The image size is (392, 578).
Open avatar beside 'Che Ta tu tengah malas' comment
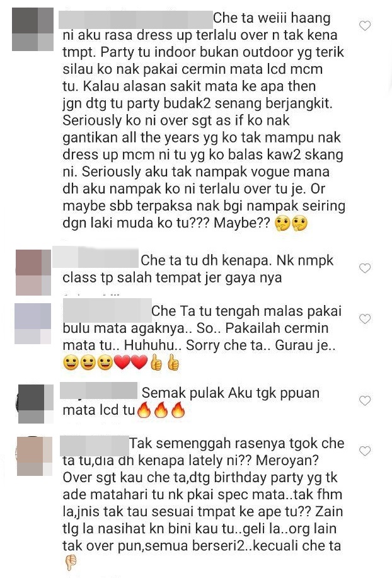pyautogui.click(x=33, y=323)
